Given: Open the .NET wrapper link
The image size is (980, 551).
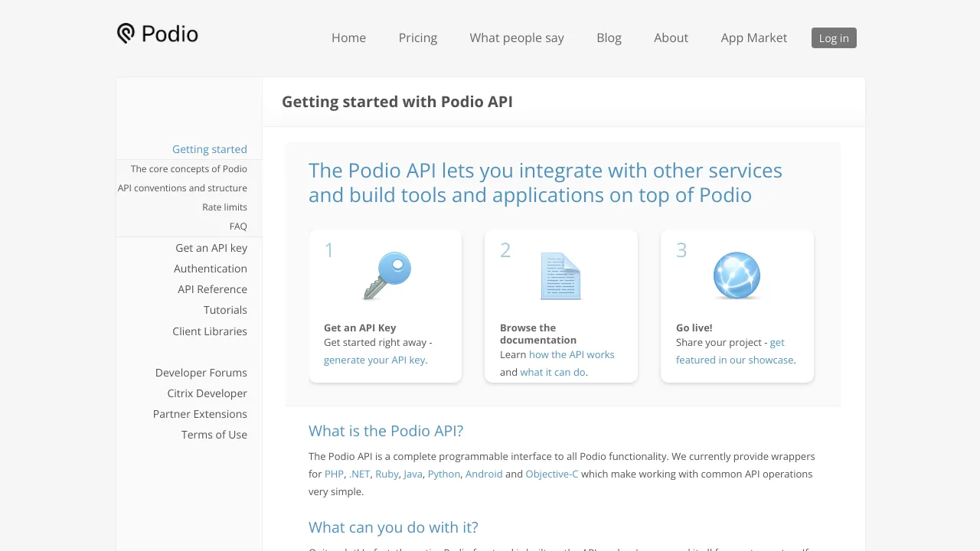Looking at the screenshot, I should [x=360, y=474].
